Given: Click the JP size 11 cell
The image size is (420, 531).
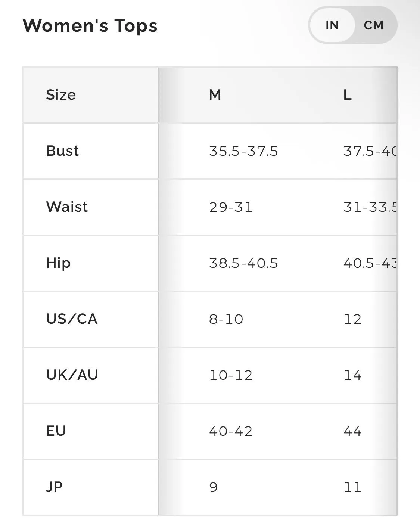Looking at the screenshot, I should coord(352,487).
